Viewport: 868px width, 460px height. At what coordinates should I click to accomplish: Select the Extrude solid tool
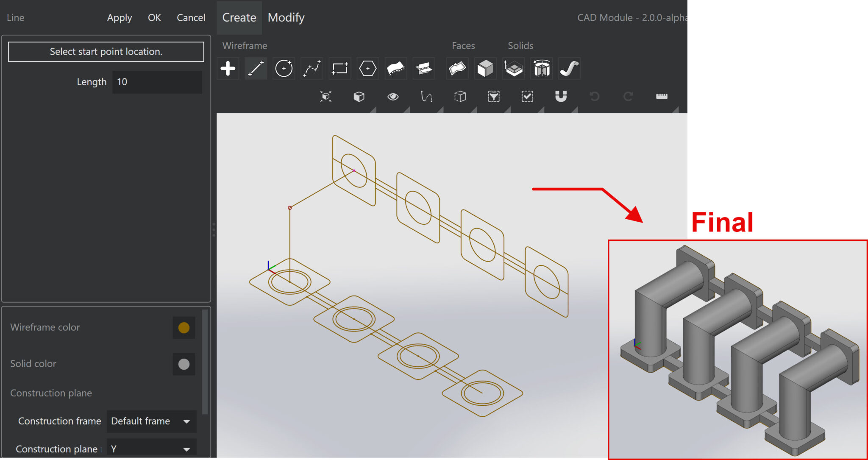[514, 68]
